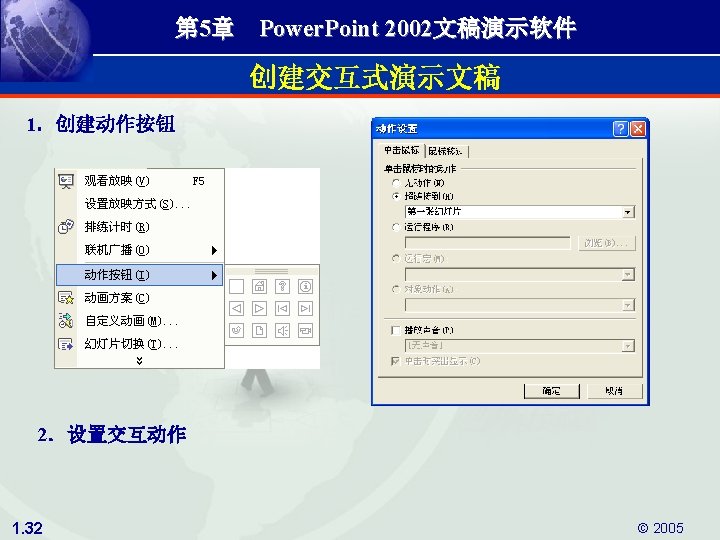Enable the 播放声音(P) checkbox
The image size is (720, 540).
(x=395, y=330)
